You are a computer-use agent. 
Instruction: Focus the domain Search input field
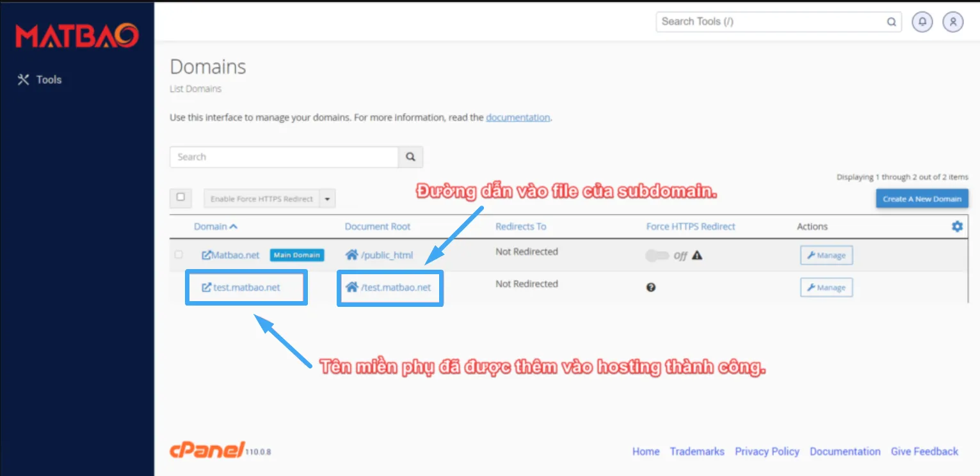click(x=284, y=157)
